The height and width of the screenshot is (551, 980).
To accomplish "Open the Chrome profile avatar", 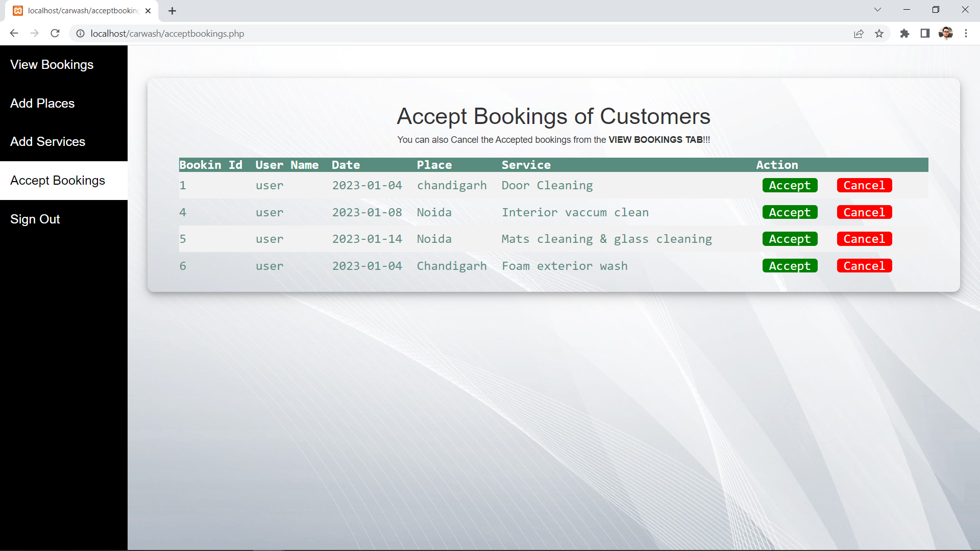I will point(945,34).
